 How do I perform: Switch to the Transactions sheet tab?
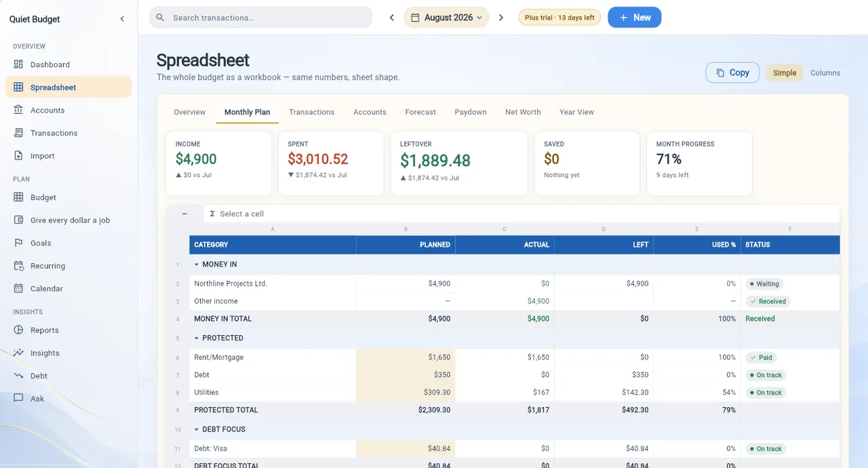[312, 112]
